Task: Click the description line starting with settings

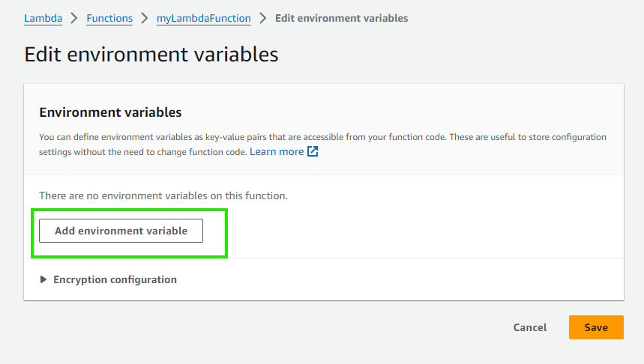Action: click(142, 152)
